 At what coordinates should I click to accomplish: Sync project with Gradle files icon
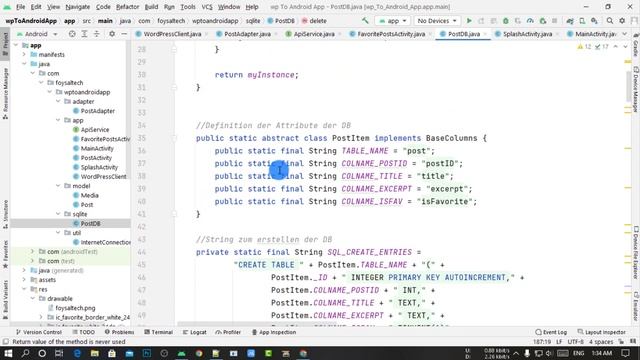[x=570, y=20]
